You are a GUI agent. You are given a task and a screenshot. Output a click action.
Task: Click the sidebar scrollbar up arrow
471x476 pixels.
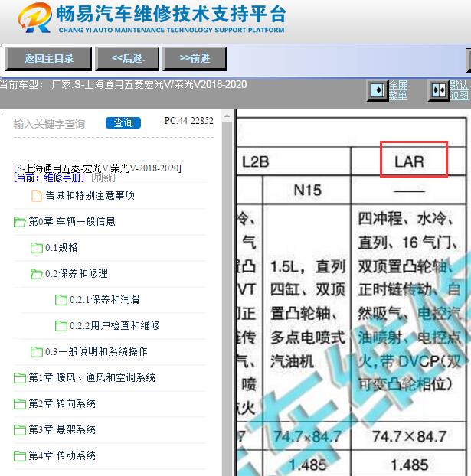point(227,116)
